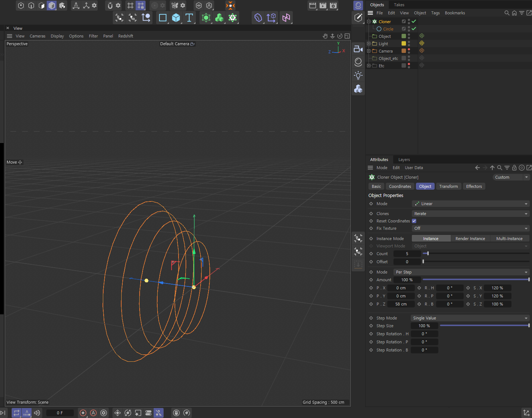This screenshot has width=532, height=418.
Task: Select Multi-Instance mode button
Action: pyautogui.click(x=509, y=239)
